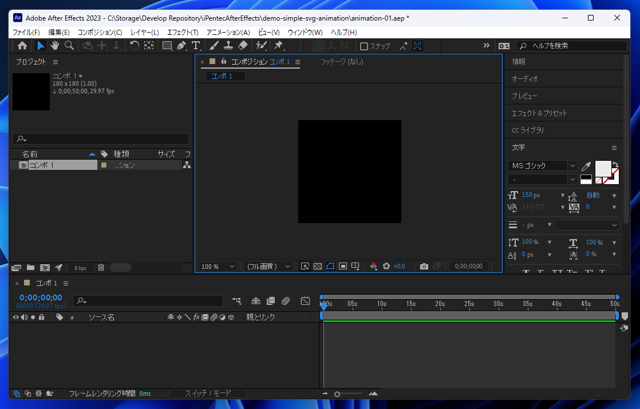This screenshot has height=409, width=640.
Task: Toggle mask and shape path visibility
Action: click(x=330, y=267)
